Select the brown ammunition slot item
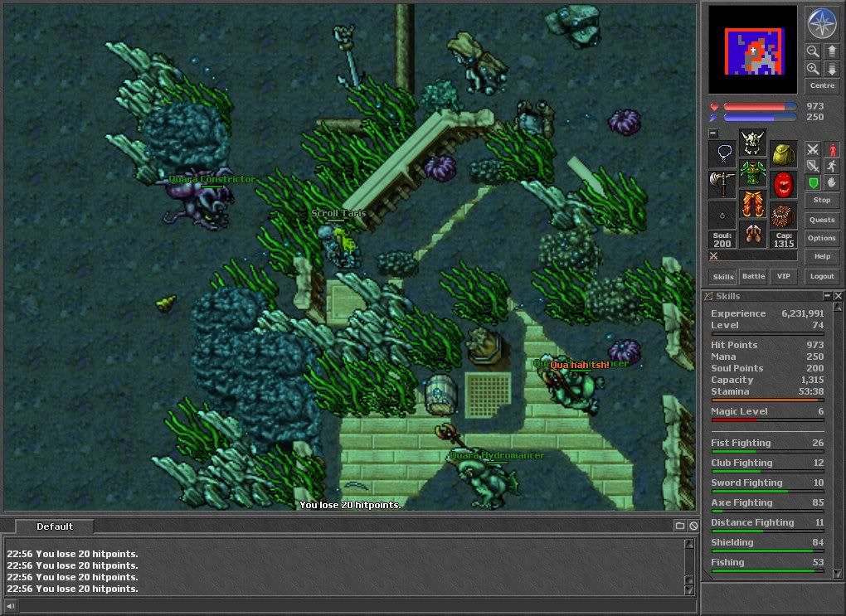 784,216
